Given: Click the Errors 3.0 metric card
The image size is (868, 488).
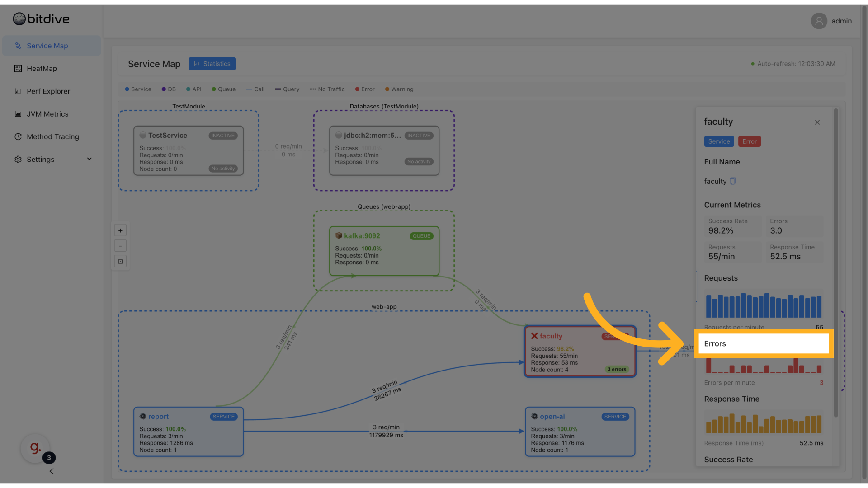Looking at the screenshot, I should pos(795,226).
